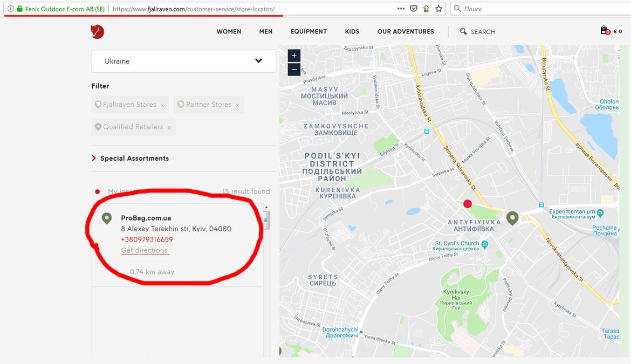
Task: Open OUR ADVENTURES menu
Action: [x=406, y=31]
